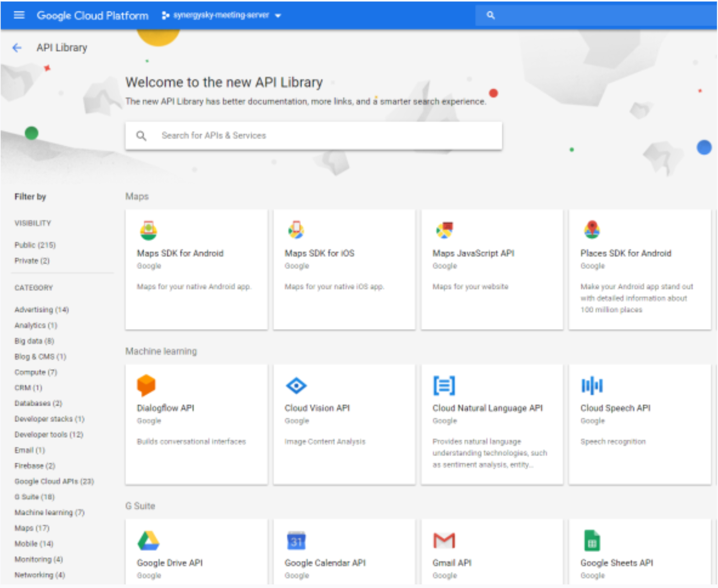718x588 pixels.
Task: Filter by Networking (4) category
Action: (40, 575)
